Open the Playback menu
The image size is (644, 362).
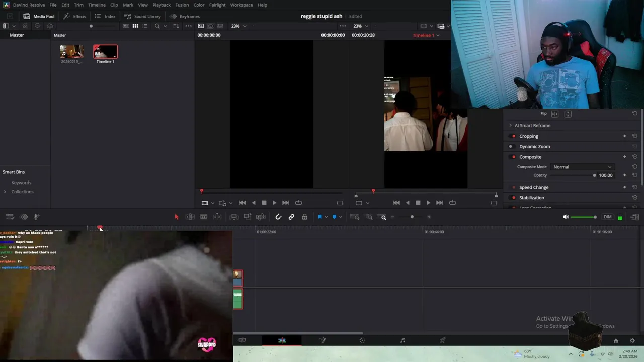pyautogui.click(x=162, y=5)
